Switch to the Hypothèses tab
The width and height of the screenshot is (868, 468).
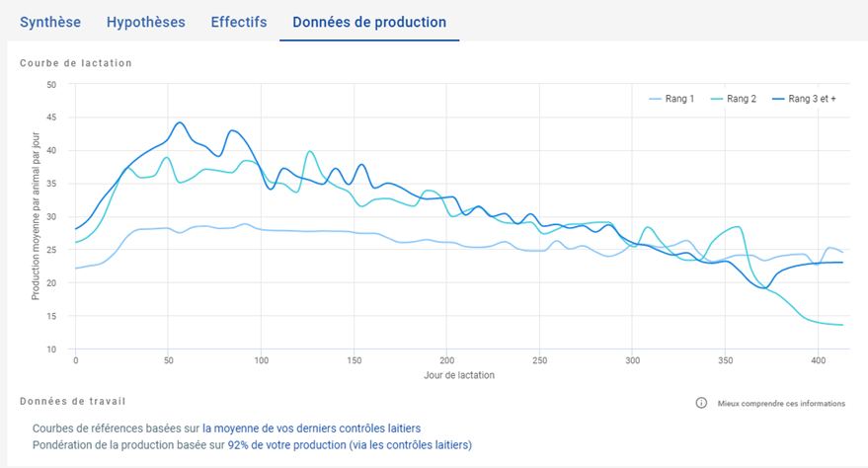click(x=145, y=22)
